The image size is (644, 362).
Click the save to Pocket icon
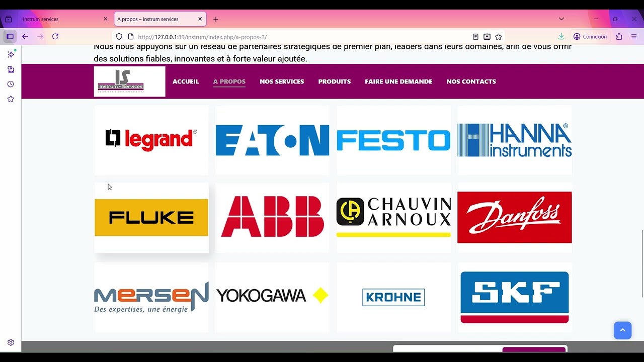(x=487, y=37)
